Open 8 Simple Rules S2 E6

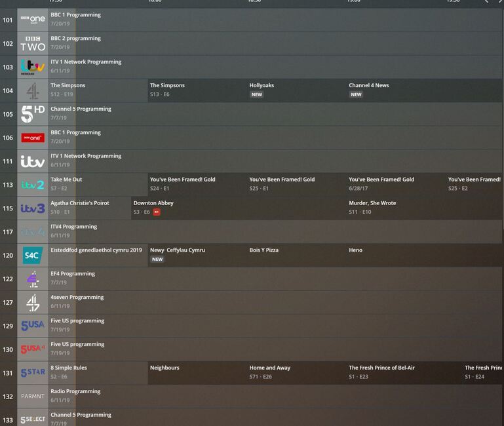click(x=98, y=373)
